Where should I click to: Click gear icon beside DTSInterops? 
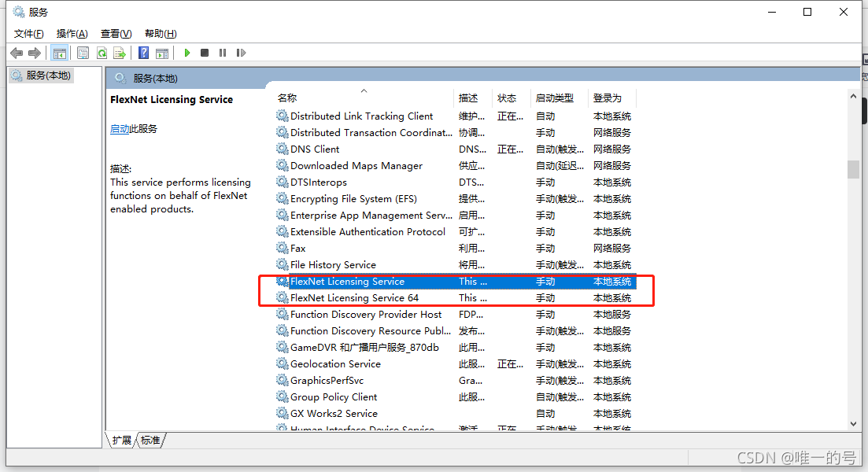click(283, 182)
